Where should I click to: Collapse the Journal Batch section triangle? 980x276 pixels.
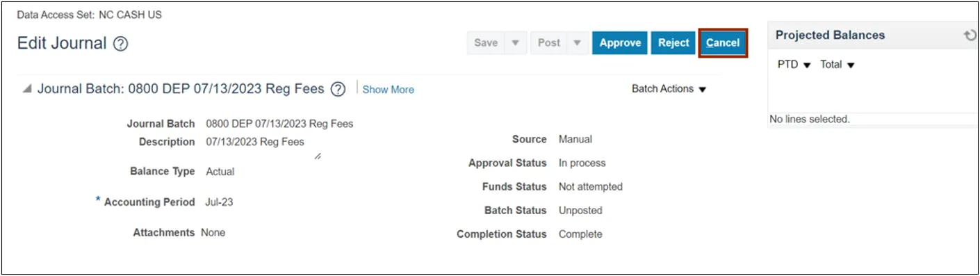pos(27,89)
